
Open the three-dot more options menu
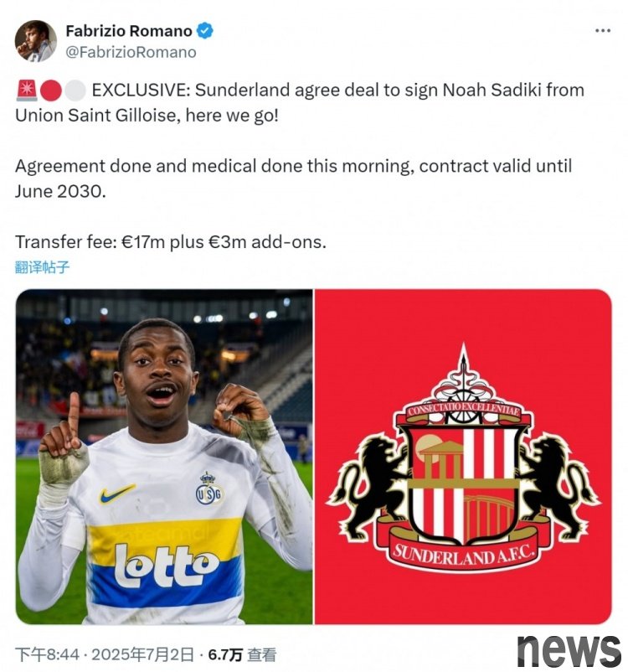603,30
